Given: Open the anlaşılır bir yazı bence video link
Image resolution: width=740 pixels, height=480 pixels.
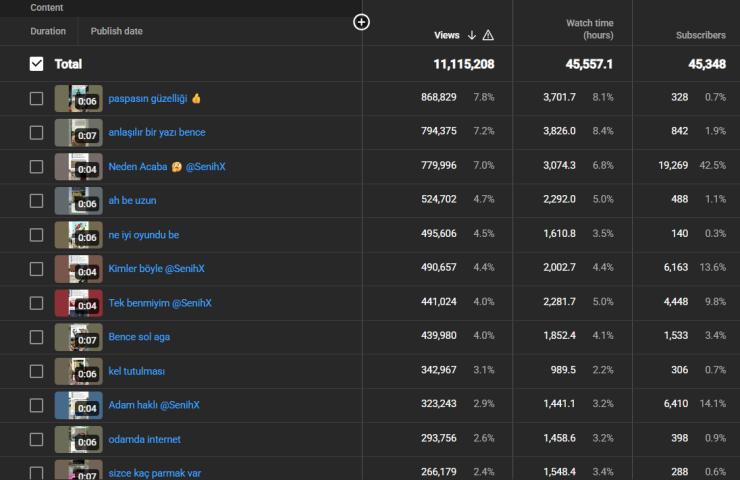Looking at the screenshot, I should coord(157,132).
